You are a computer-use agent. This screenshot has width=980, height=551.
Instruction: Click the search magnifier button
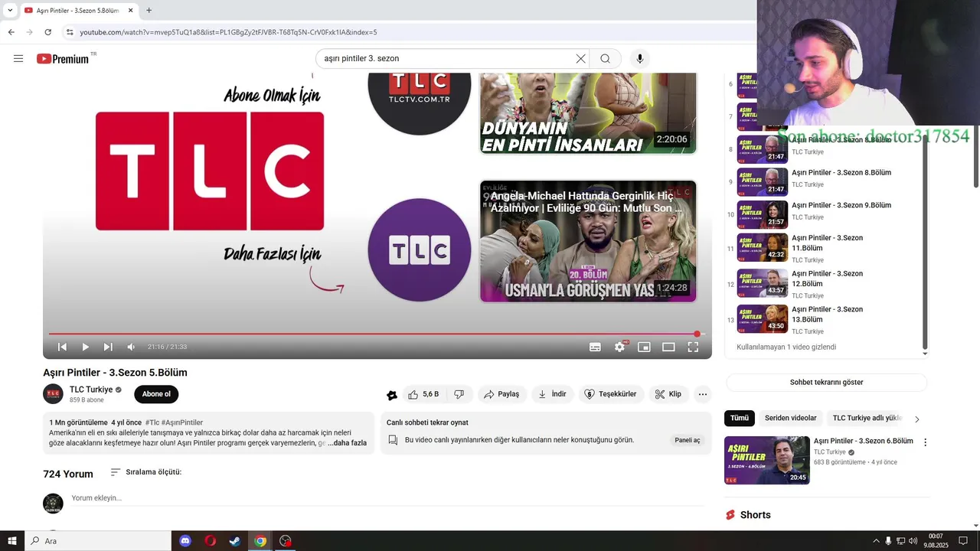606,59
